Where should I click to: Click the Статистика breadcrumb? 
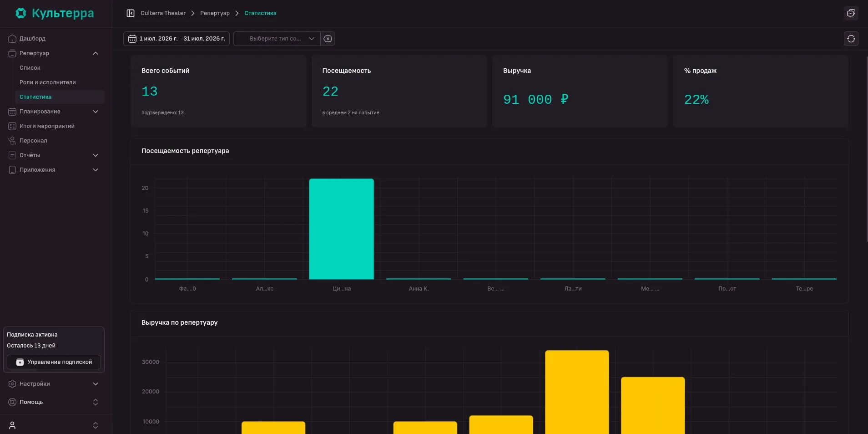(x=260, y=13)
